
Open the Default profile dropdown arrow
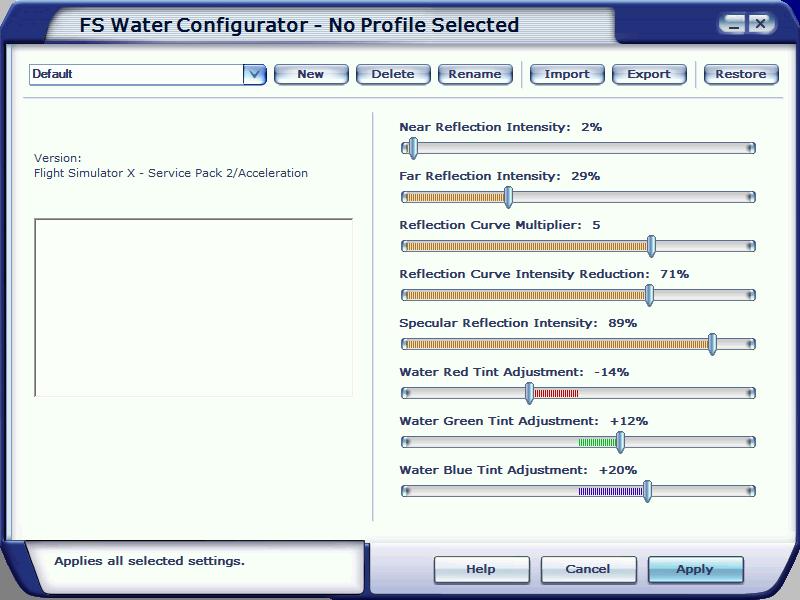(254, 74)
